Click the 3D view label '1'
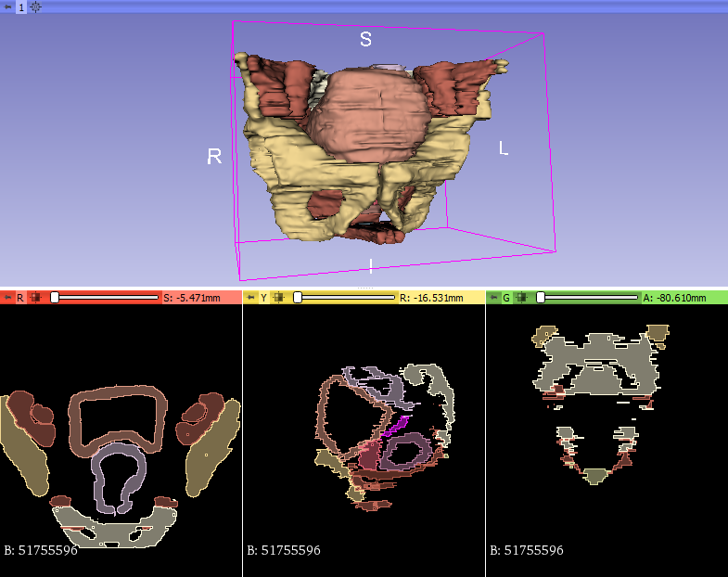The height and width of the screenshot is (577, 728). coord(21,6)
